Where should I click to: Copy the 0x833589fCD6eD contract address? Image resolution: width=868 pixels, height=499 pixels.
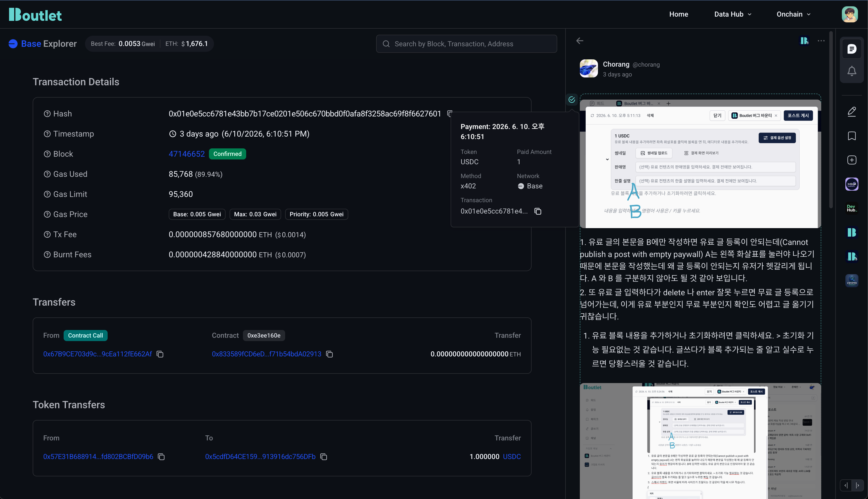(330, 354)
